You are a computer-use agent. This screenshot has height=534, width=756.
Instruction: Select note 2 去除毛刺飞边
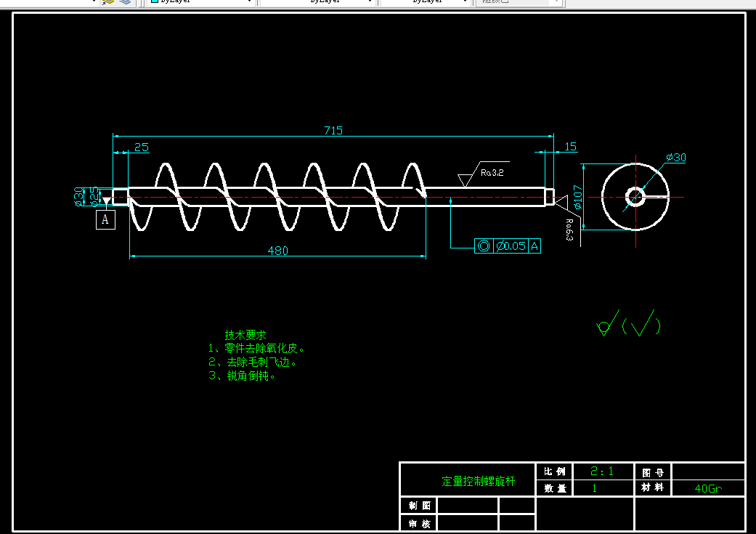click(252, 362)
